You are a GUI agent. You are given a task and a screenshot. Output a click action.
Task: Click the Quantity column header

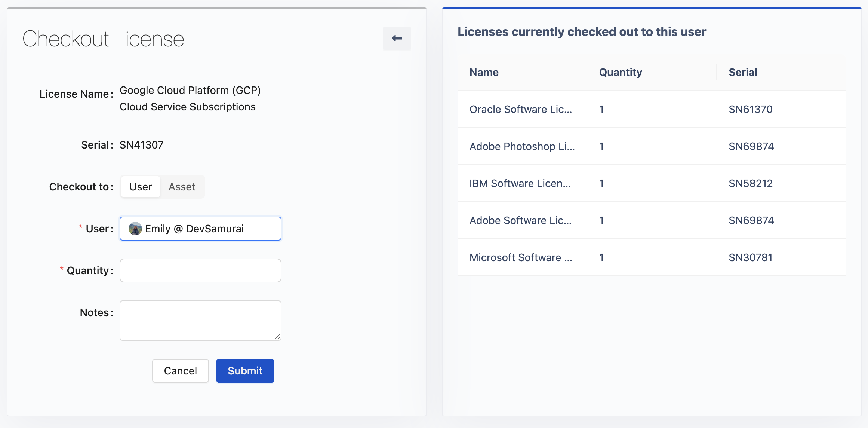click(x=620, y=72)
